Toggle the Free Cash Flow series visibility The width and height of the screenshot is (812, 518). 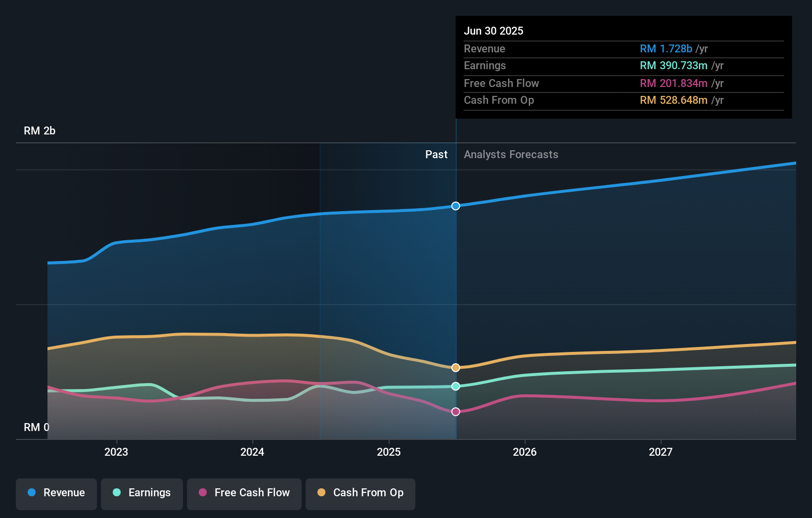click(x=244, y=494)
